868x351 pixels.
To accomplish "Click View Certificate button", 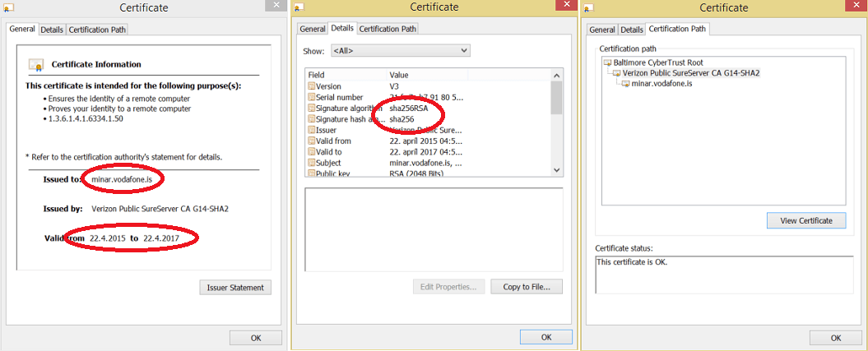I will [x=806, y=220].
